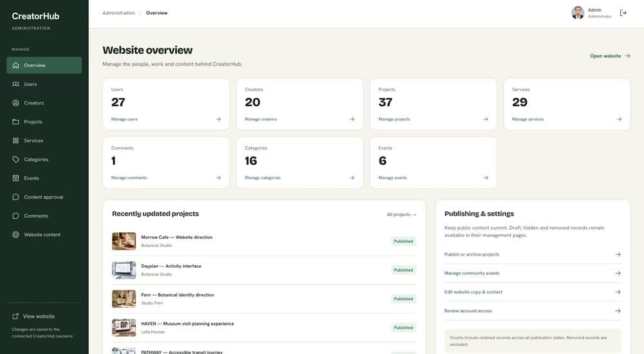This screenshot has height=354, width=644.
Task: Click 'Fern — Botanical identity direction' title
Action: pyautogui.click(x=178, y=295)
